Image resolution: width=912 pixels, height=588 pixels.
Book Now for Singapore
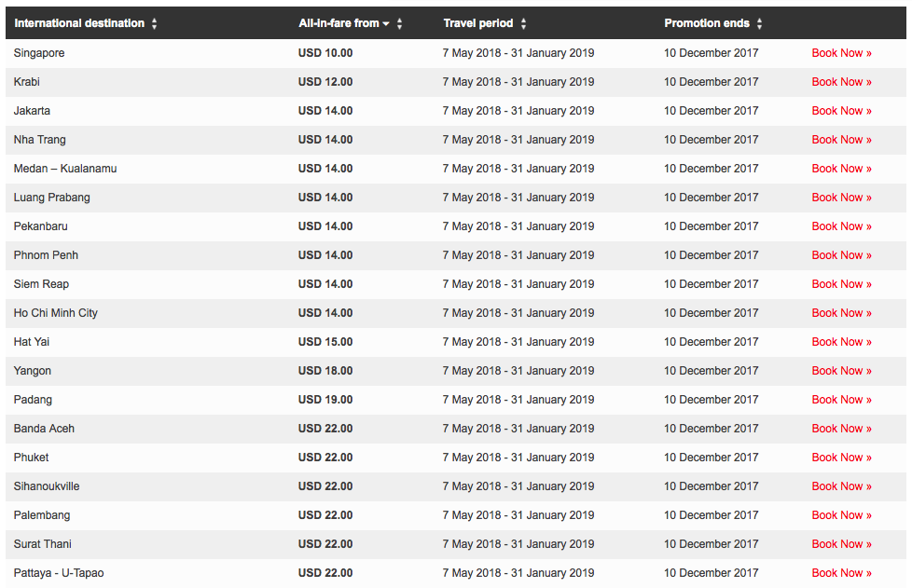tap(842, 53)
